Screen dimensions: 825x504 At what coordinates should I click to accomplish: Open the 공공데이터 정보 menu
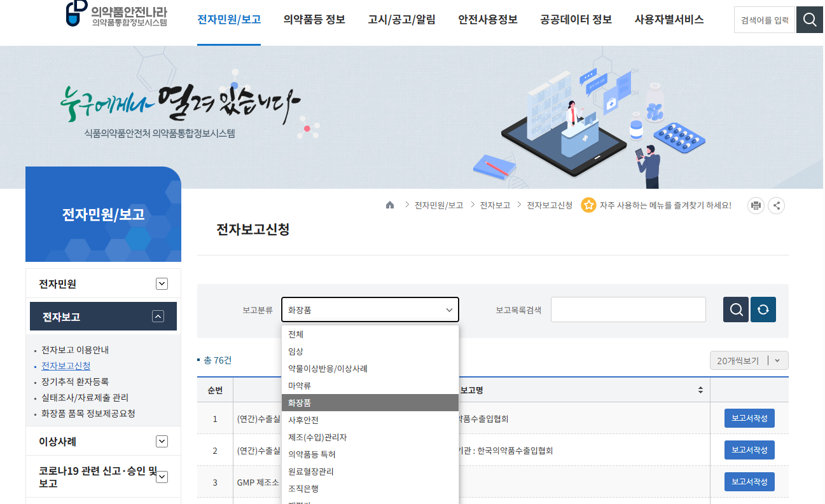pyautogui.click(x=575, y=20)
